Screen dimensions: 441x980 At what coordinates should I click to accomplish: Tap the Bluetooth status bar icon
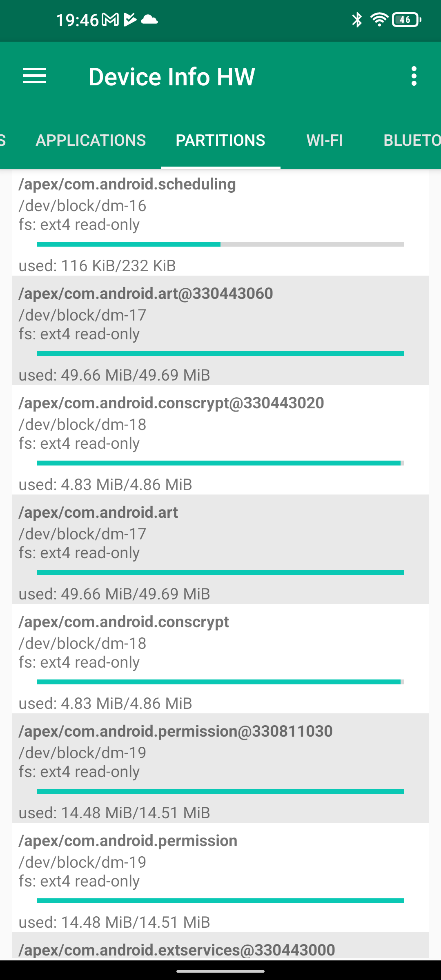click(x=357, y=20)
